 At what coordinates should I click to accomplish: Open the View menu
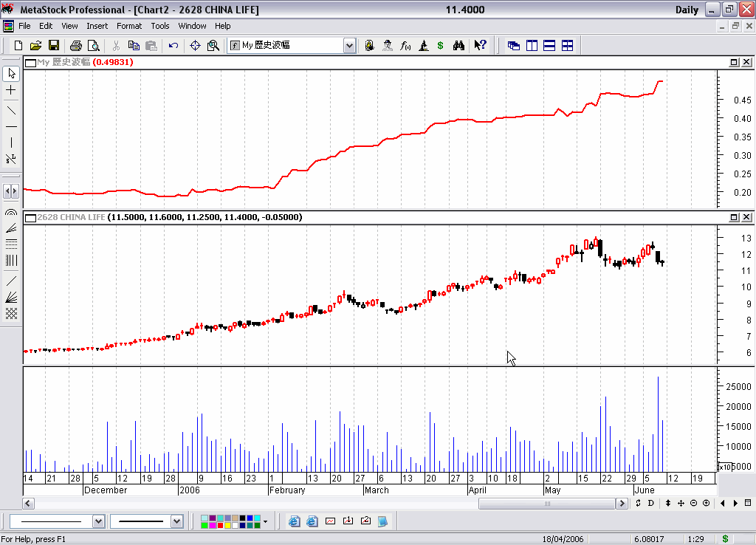69,26
